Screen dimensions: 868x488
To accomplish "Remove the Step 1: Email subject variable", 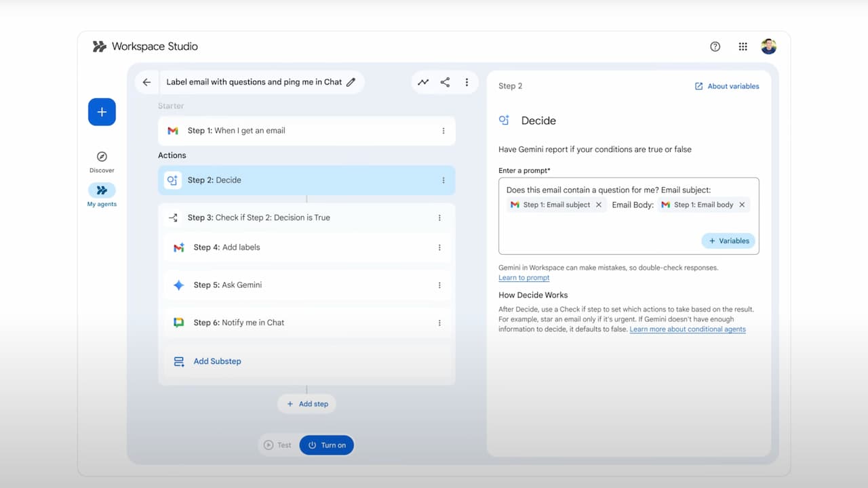I will click(x=599, y=205).
